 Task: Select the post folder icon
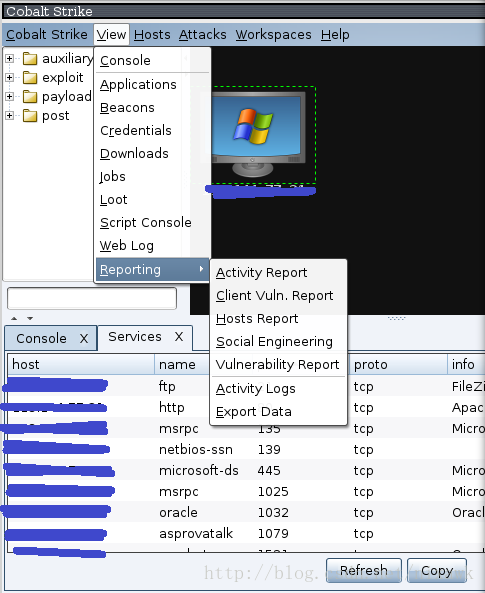[30, 115]
